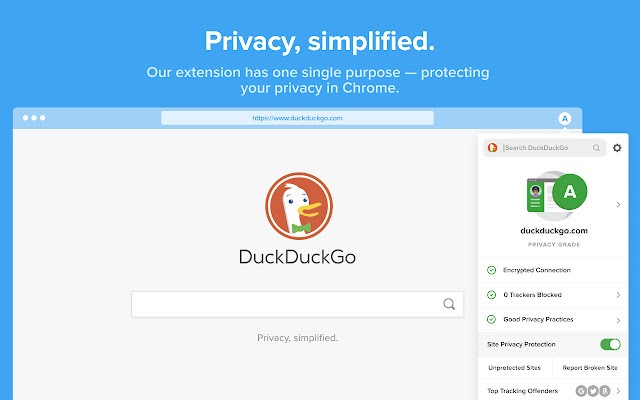This screenshot has width=640, height=400.
Task: Expand the privacy grade details chevron
Action: (x=618, y=204)
